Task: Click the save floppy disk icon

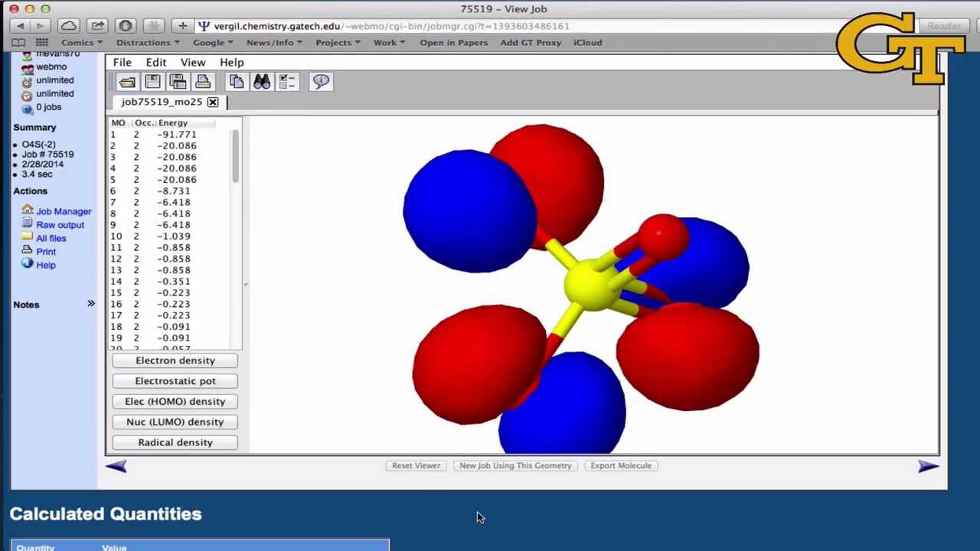Action: [152, 82]
